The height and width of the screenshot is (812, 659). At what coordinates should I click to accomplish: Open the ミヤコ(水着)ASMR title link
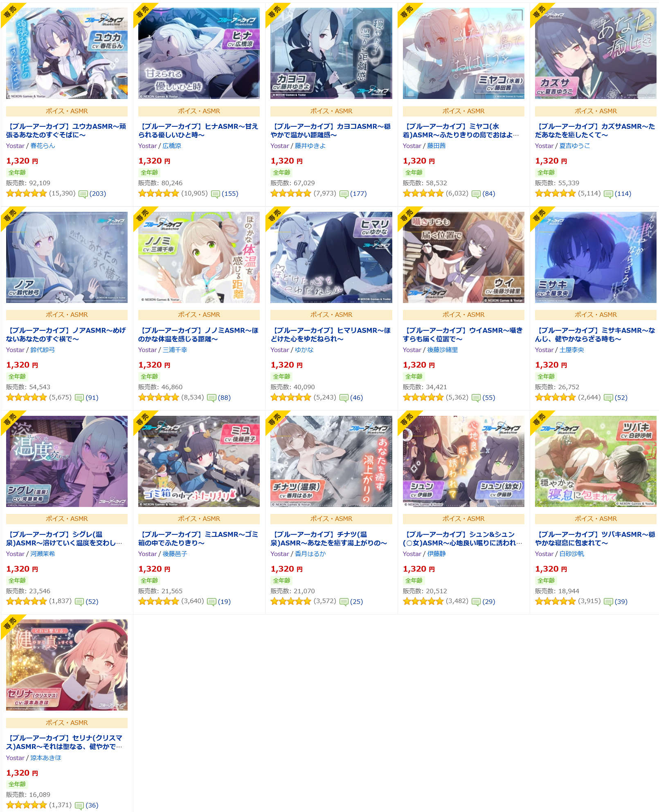coord(461,131)
